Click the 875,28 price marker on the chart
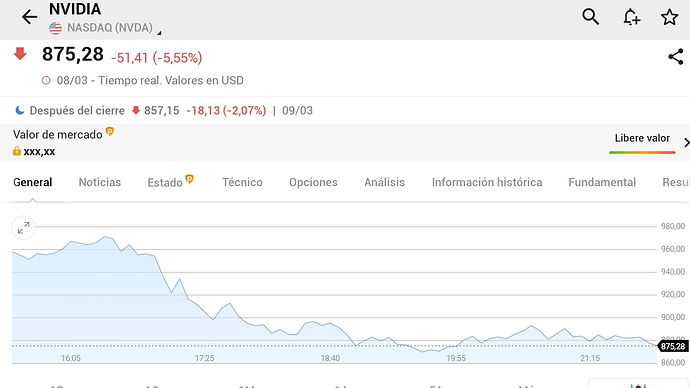Viewport: 690px width, 388px height. [x=673, y=346]
